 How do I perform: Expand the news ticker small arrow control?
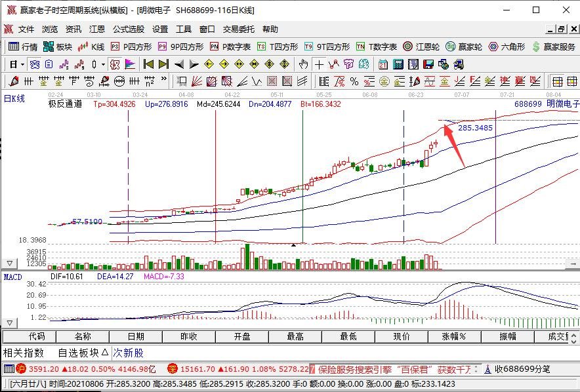(476, 368)
